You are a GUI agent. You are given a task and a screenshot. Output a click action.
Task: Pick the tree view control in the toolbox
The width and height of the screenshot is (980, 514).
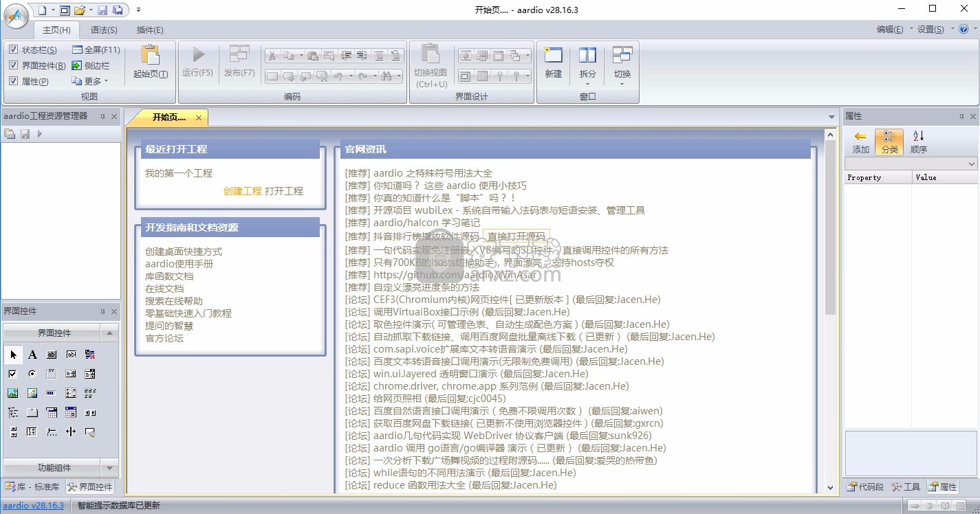point(13,412)
